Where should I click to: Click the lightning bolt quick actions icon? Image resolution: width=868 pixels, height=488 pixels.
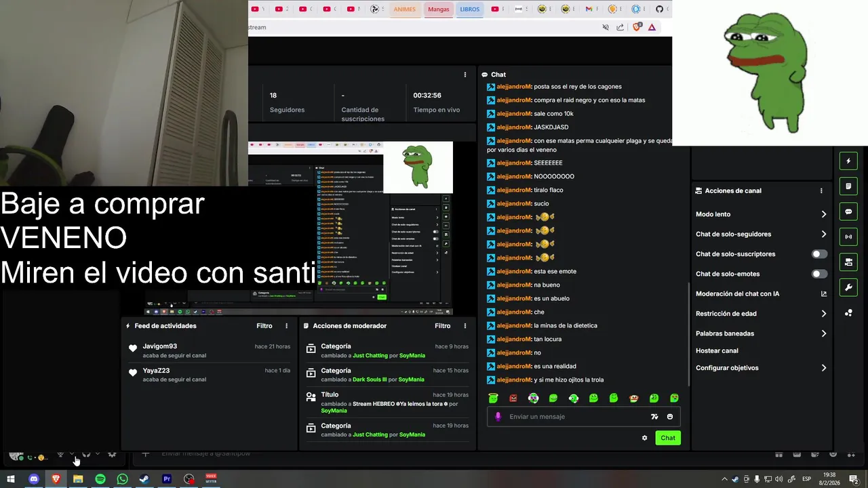pyautogui.click(x=848, y=161)
